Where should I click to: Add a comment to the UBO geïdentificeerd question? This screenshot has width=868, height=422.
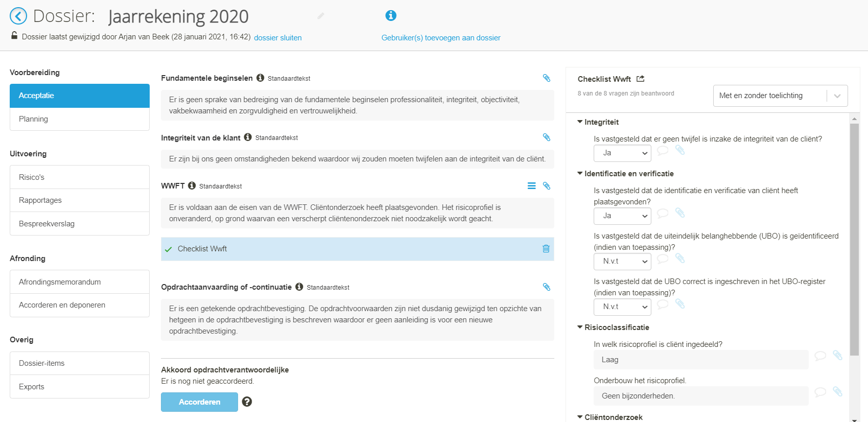tap(663, 259)
